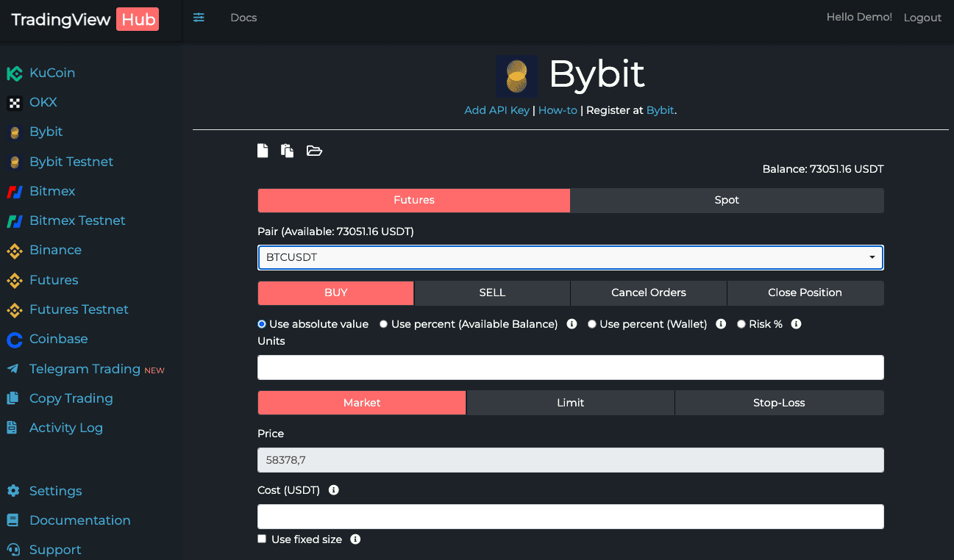The height and width of the screenshot is (560, 954).
Task: Click the Telegram paper-plane icon
Action: point(13,369)
